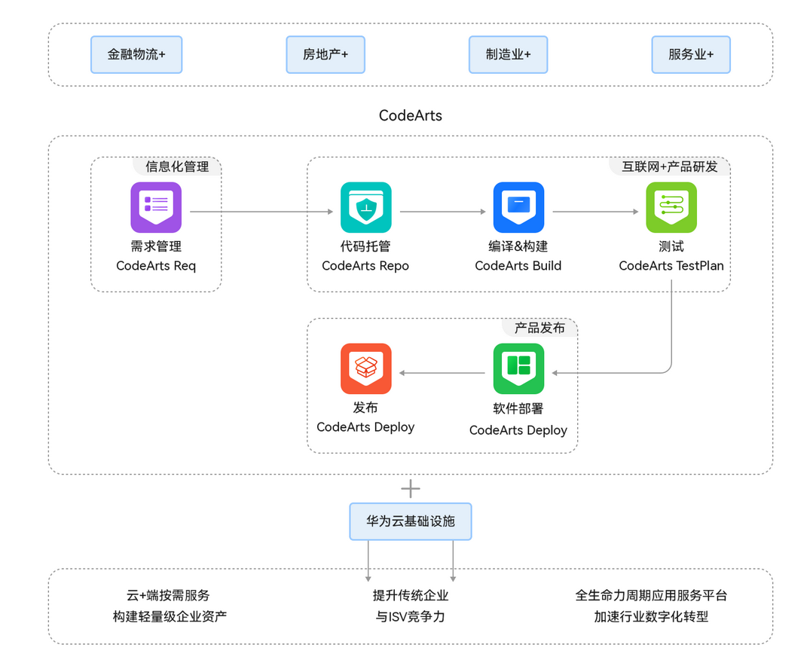Click the plus sign above 华为云基础设施
810x672 pixels.
point(411,489)
